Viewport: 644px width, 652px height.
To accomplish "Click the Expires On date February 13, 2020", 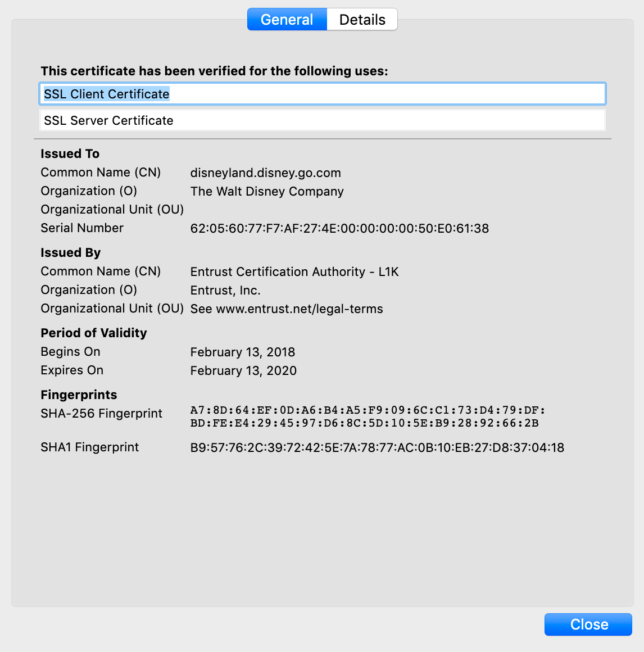I will coord(243,370).
